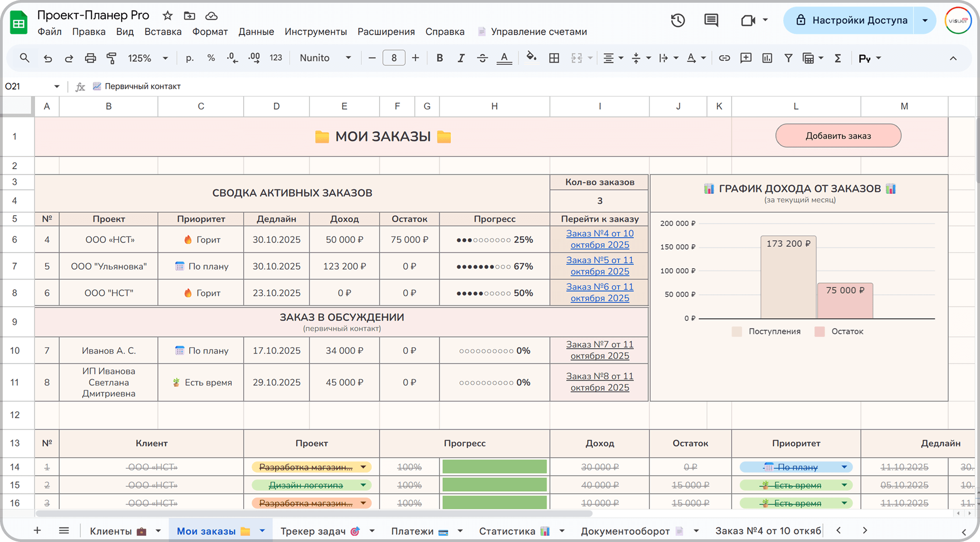The height and width of the screenshot is (542, 980).
Task: Toggle bold formatting
Action: pos(439,58)
